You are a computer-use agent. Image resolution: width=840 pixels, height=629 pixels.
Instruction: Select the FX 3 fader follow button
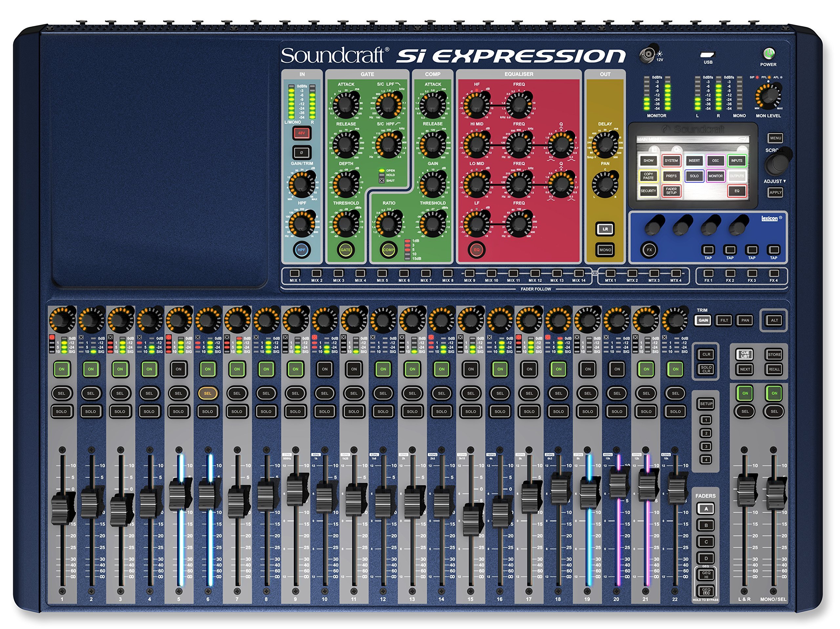pyautogui.click(x=752, y=273)
